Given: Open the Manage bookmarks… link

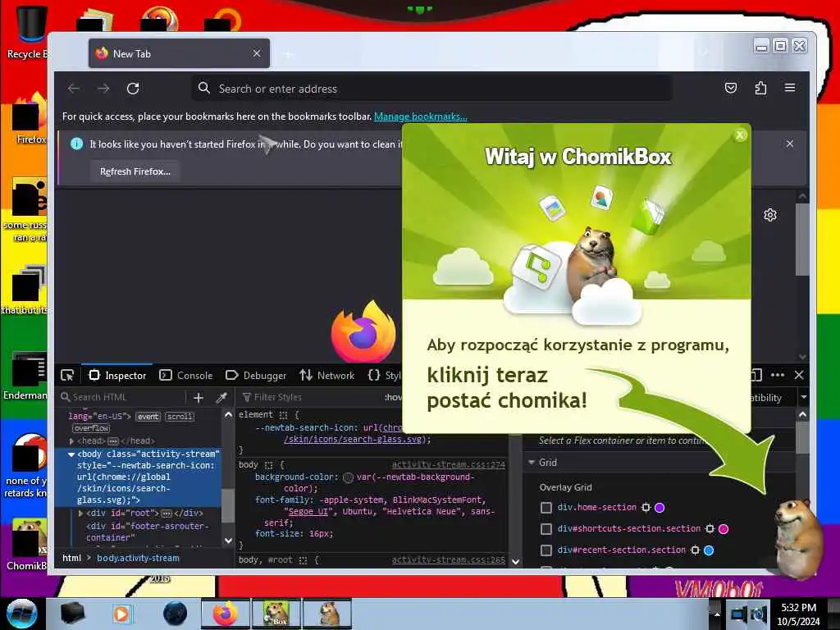Looking at the screenshot, I should (x=421, y=116).
